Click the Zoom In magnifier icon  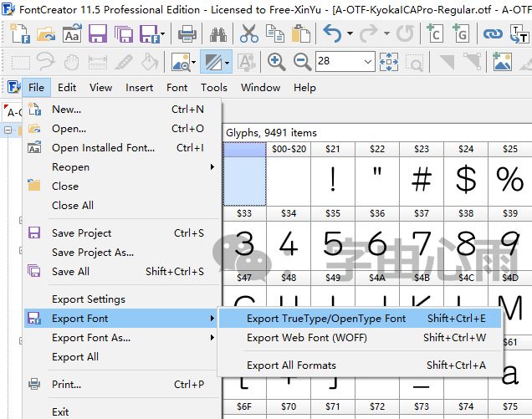[276, 62]
